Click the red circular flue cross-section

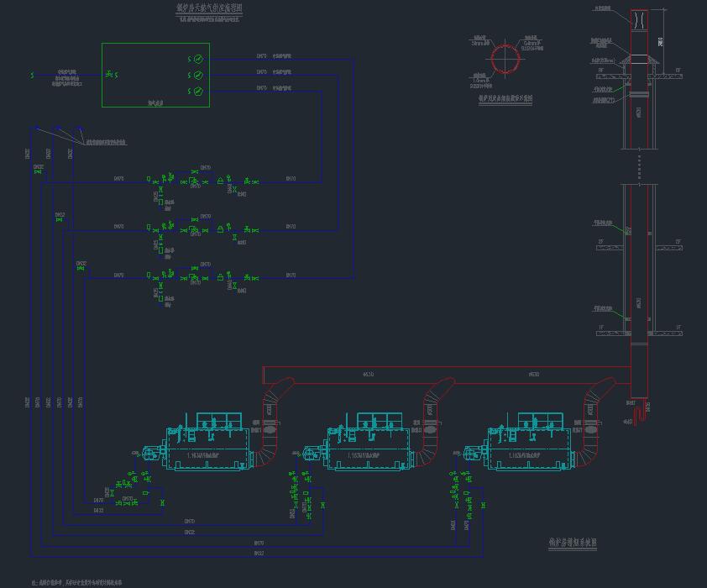tap(505, 60)
